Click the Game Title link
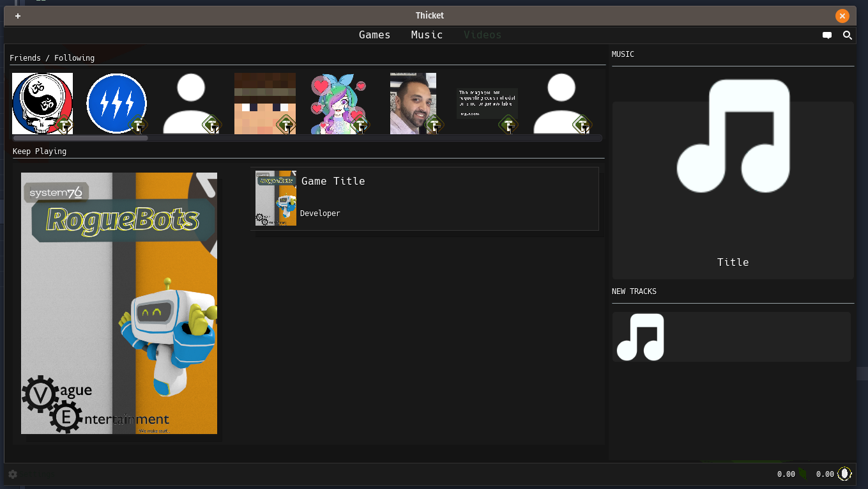 coord(333,182)
